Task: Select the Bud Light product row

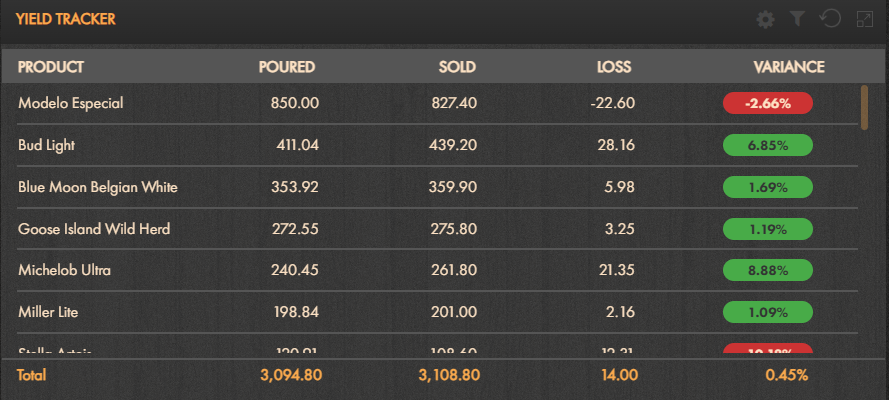Action: tap(437, 145)
